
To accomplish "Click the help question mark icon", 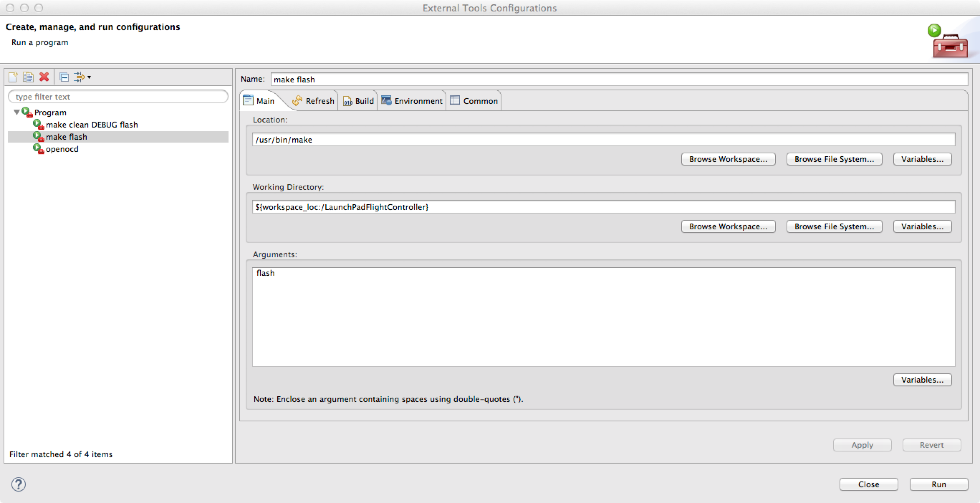I will click(x=18, y=484).
